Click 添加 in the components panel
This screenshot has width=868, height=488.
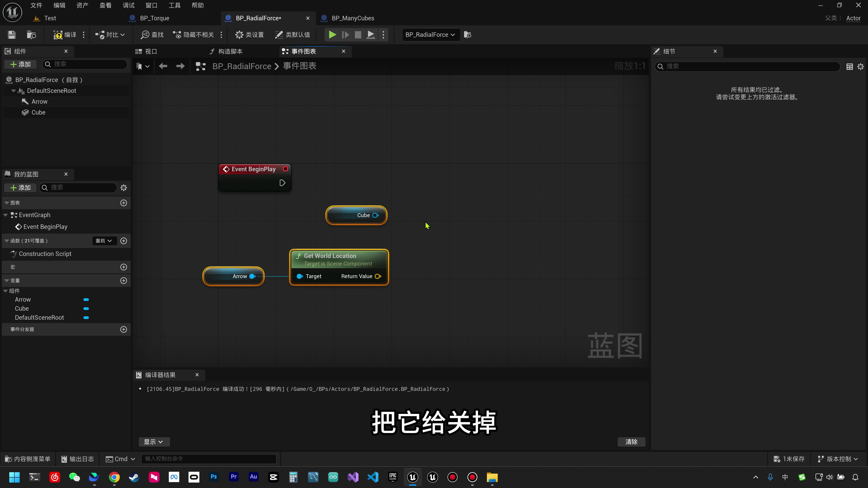click(x=21, y=64)
